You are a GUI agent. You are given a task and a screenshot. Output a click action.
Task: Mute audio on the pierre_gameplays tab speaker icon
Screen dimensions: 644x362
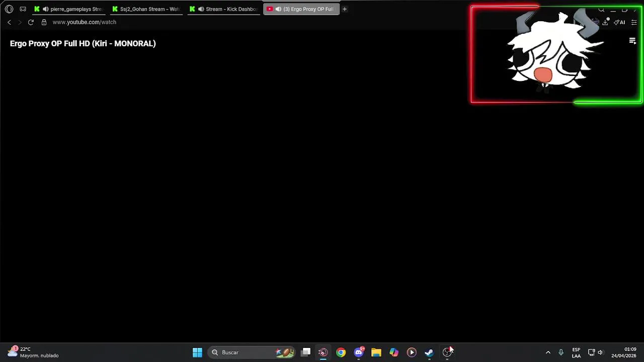(x=46, y=9)
